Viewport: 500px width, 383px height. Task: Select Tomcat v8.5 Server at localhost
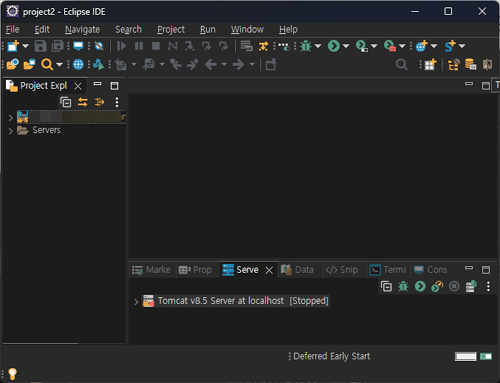click(x=236, y=301)
